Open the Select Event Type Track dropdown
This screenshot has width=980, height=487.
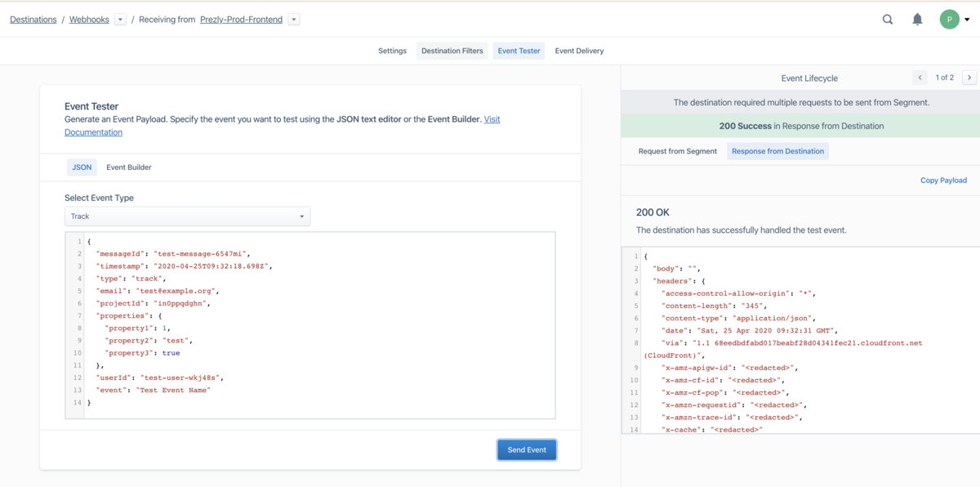[x=187, y=217]
